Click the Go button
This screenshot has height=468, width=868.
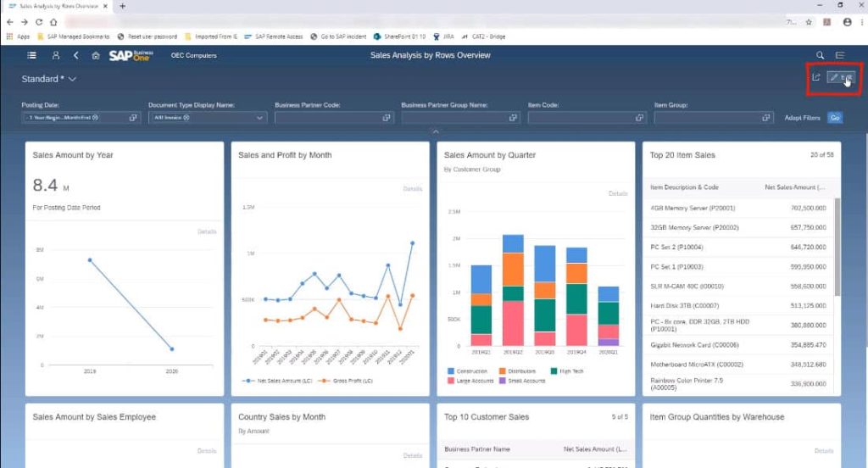click(x=835, y=117)
